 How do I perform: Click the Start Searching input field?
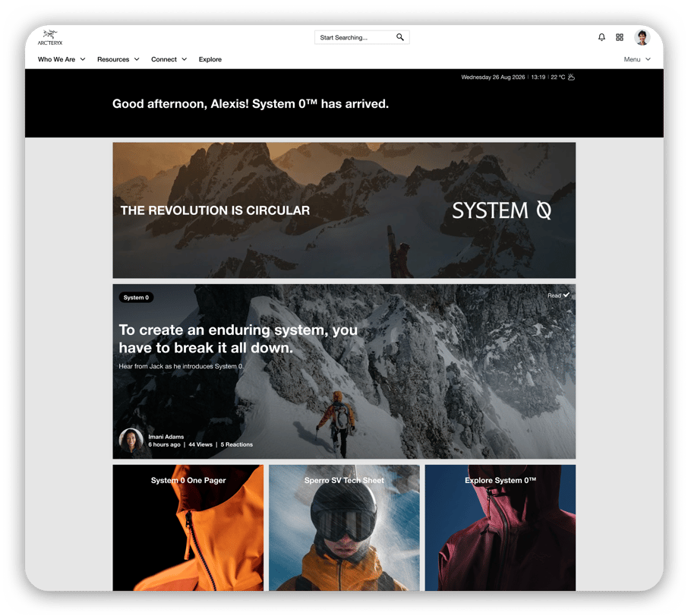[362, 37]
